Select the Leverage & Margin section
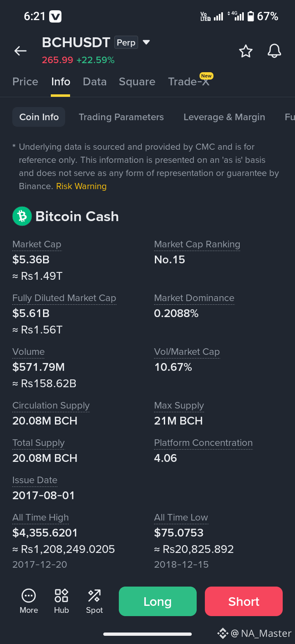This screenshot has width=295, height=644. [224, 117]
